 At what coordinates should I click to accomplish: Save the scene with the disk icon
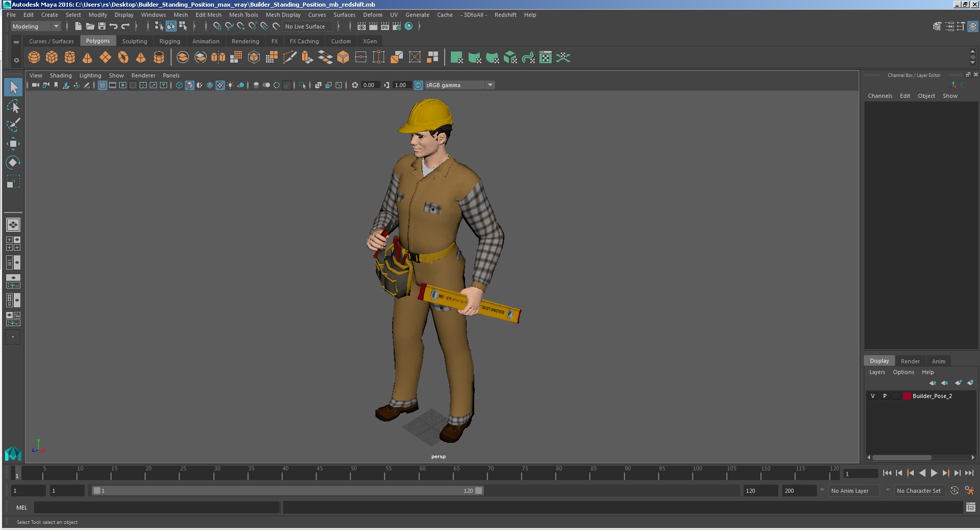pos(101,26)
